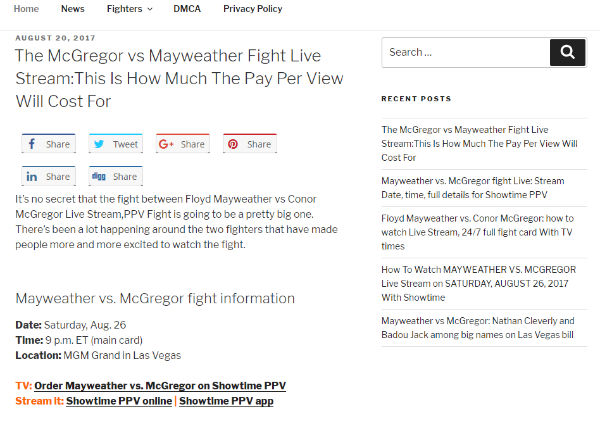Viewport: 600px width, 421px height.
Task: Click the 'AUGUST 20, 2017' post date
Action: click(55, 38)
